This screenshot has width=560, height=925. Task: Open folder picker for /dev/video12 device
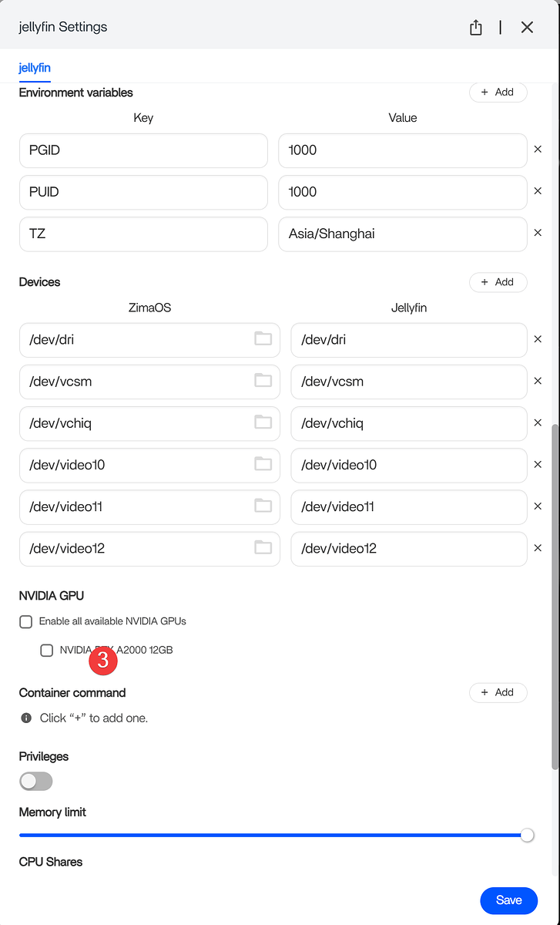(x=263, y=548)
